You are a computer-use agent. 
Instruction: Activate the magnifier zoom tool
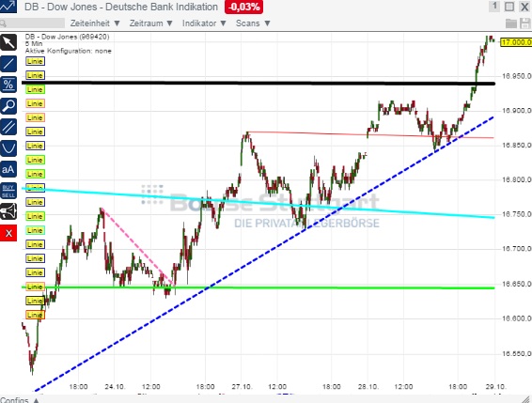[8, 106]
